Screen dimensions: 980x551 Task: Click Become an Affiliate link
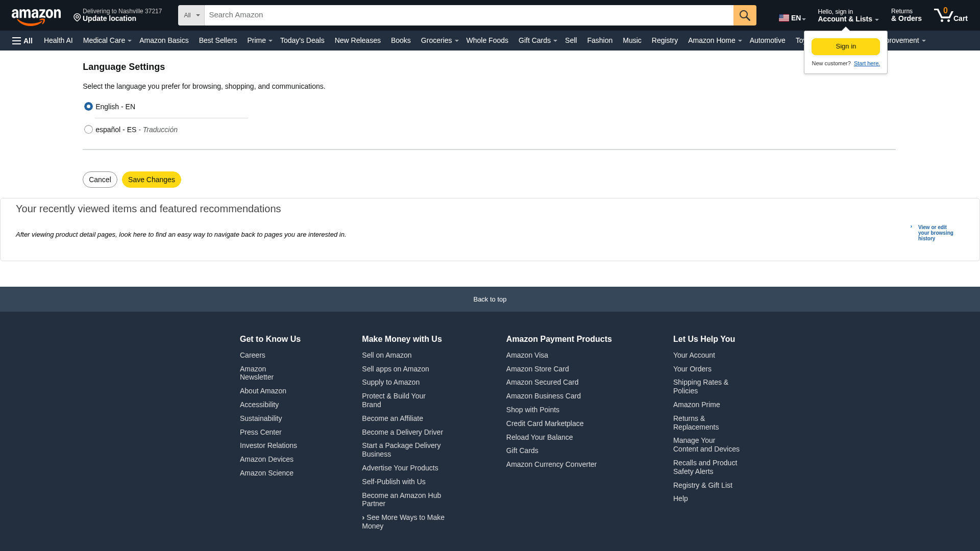(393, 418)
